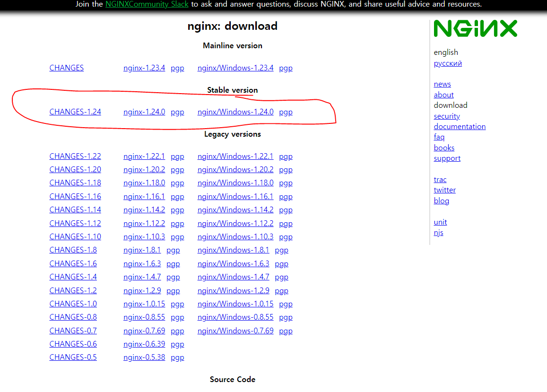Download nginx-1.2.9 source
This screenshot has width=547, height=392.
[142, 290]
